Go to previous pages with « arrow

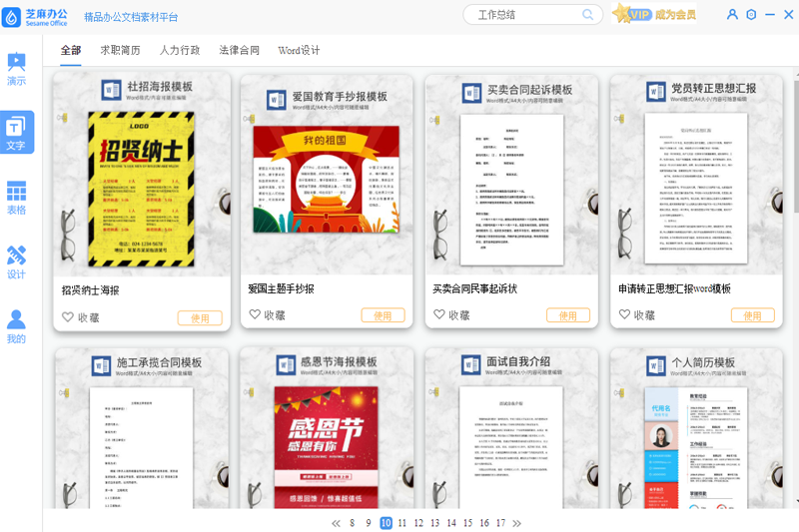336,523
